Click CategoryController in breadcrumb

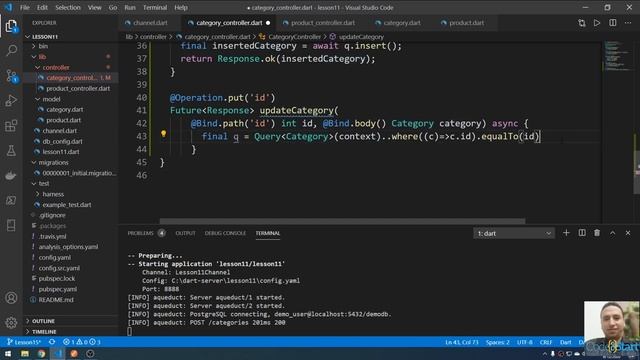point(294,37)
